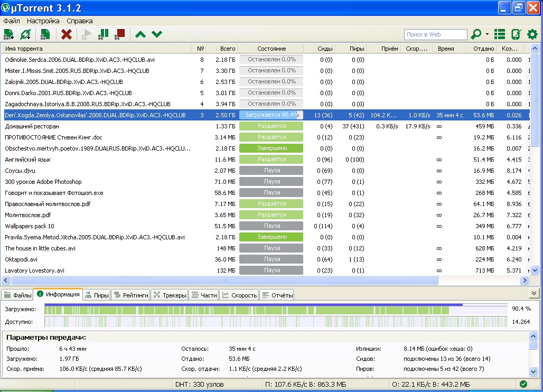Click the green document icon beside the gear

pyautogui.click(x=516, y=34)
